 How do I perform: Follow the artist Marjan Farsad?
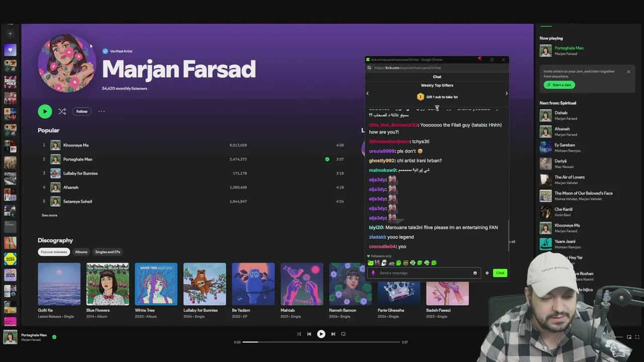point(82,112)
